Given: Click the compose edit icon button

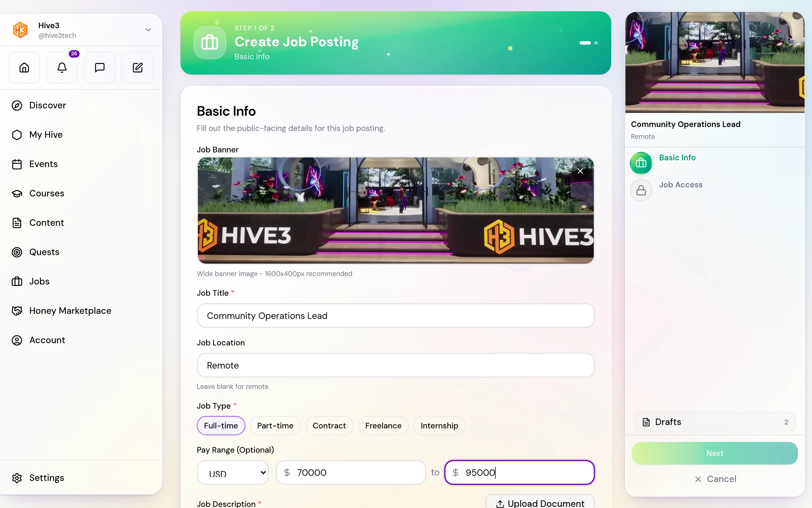Looking at the screenshot, I should (x=138, y=67).
